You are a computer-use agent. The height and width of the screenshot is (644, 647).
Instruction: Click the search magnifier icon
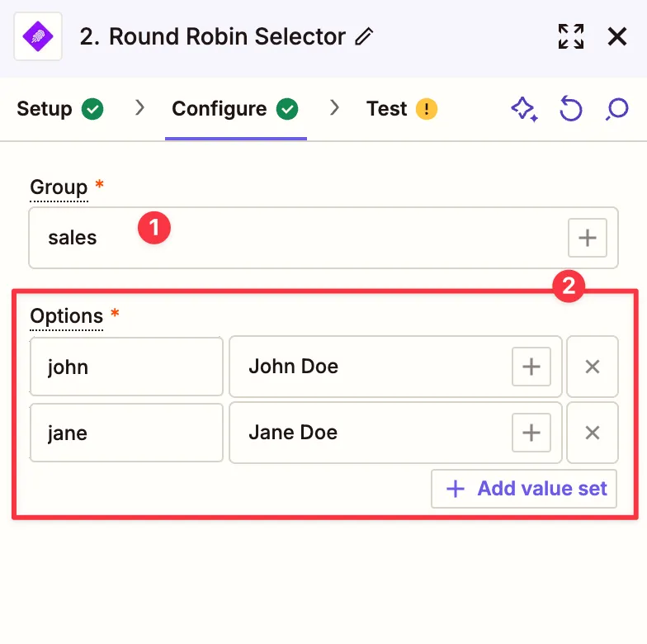(x=616, y=109)
